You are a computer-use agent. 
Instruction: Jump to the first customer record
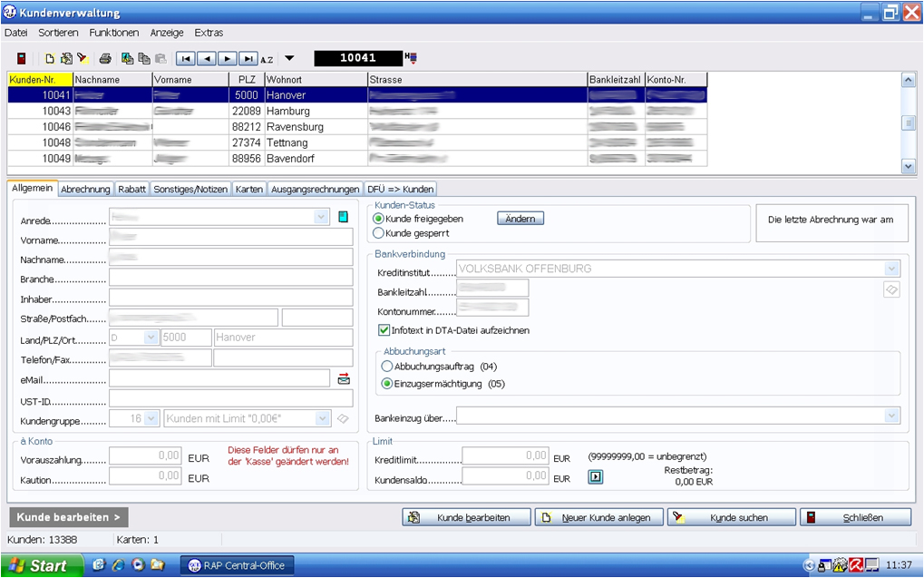click(185, 58)
